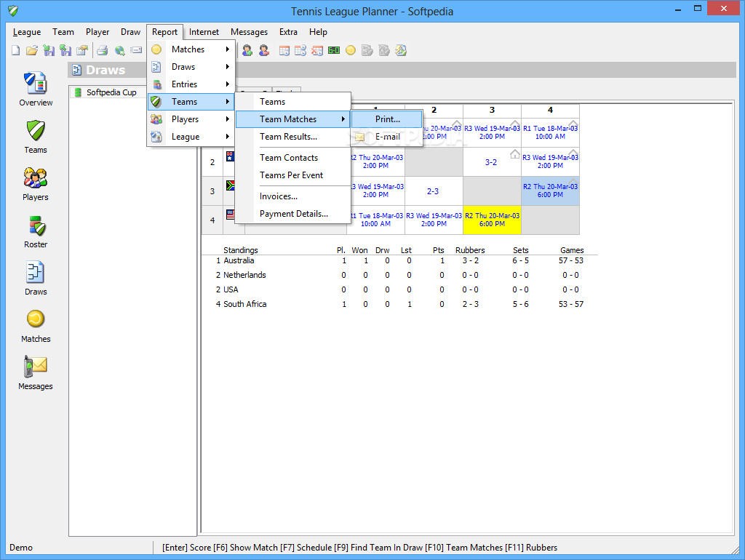
Task: Click Invoices... in the Teams submenu
Action: 279,196
